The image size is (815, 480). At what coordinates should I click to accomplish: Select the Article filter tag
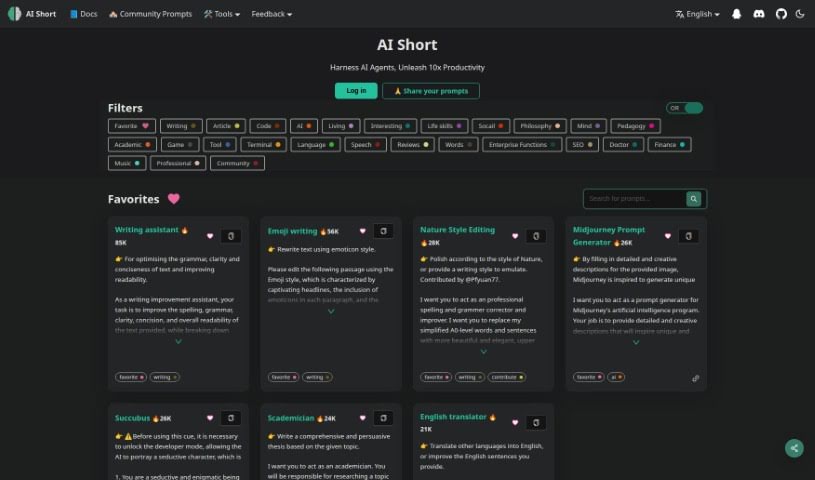pyautogui.click(x=226, y=126)
